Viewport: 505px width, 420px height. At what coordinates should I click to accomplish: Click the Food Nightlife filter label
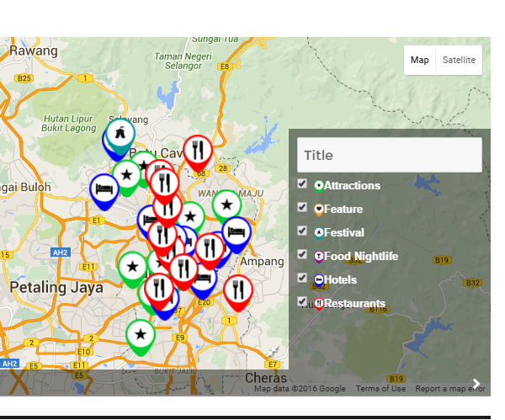point(361,257)
